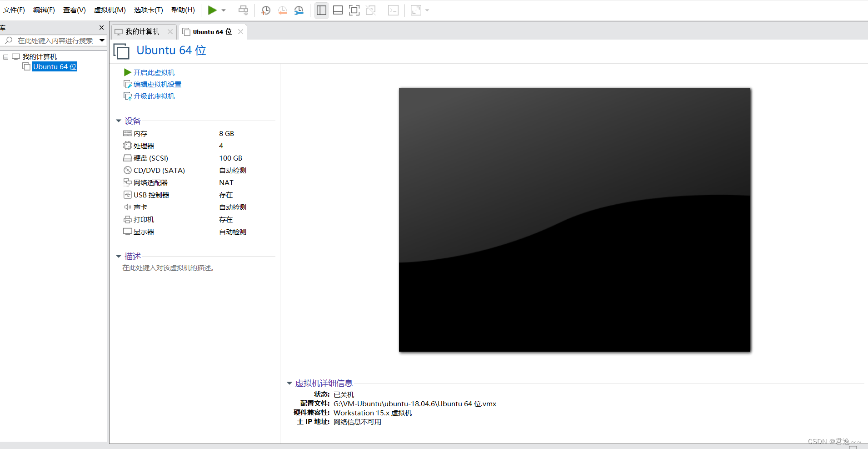The image size is (868, 449).
Task: Open 编辑虚拟机设置 link
Action: 157,85
